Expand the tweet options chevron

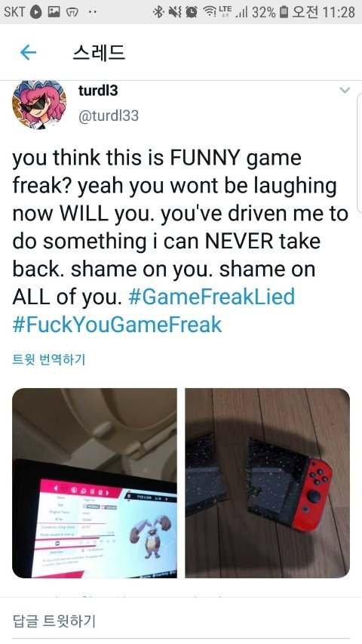point(345,90)
